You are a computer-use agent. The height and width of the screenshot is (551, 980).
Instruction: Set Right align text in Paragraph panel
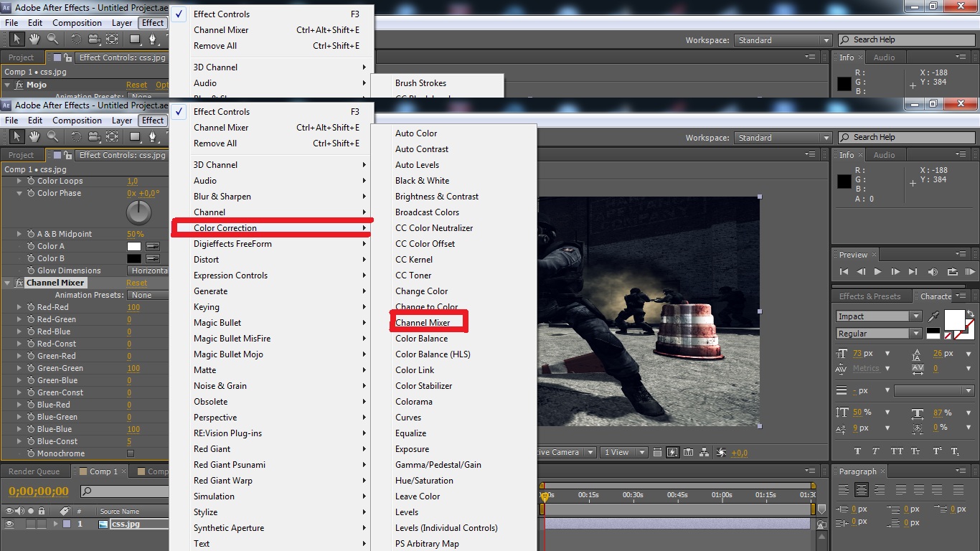coord(880,490)
